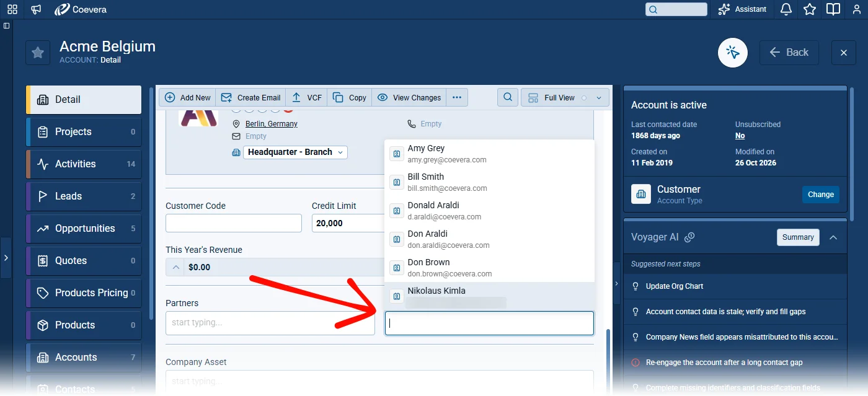
Task: Select Update Org Chart suggestion
Action: [x=735, y=286]
